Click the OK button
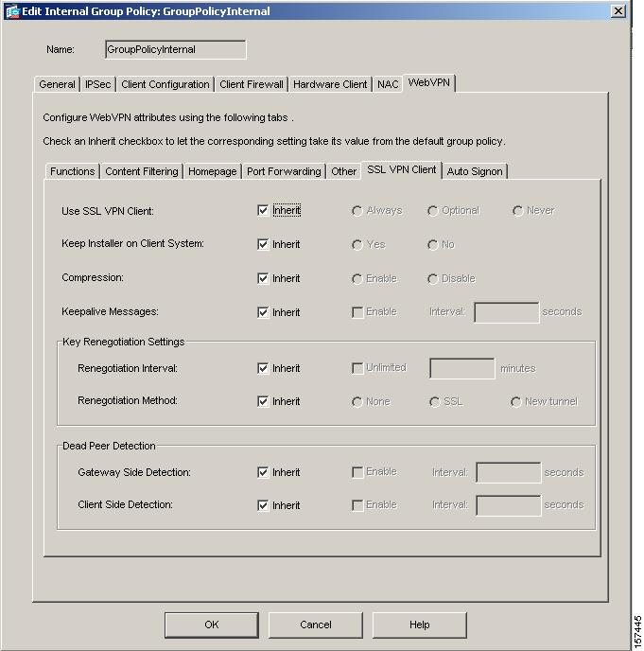 (x=212, y=625)
